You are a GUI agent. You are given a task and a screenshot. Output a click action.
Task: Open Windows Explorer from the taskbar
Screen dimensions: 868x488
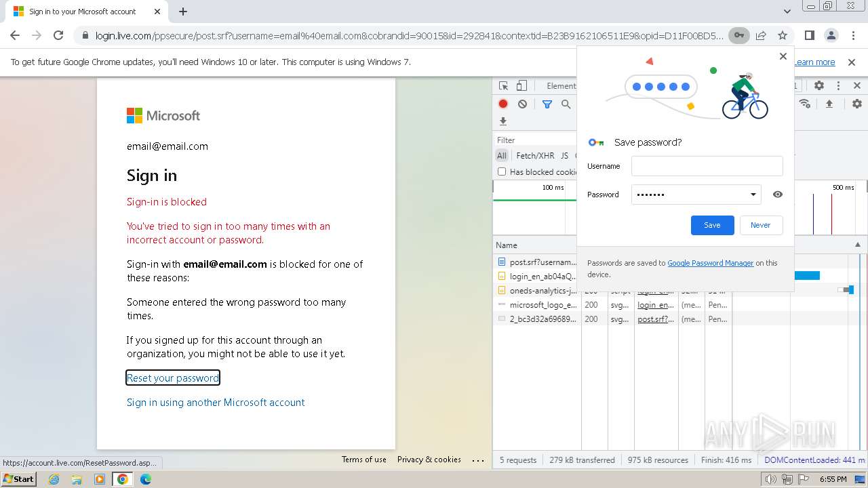coord(77,479)
